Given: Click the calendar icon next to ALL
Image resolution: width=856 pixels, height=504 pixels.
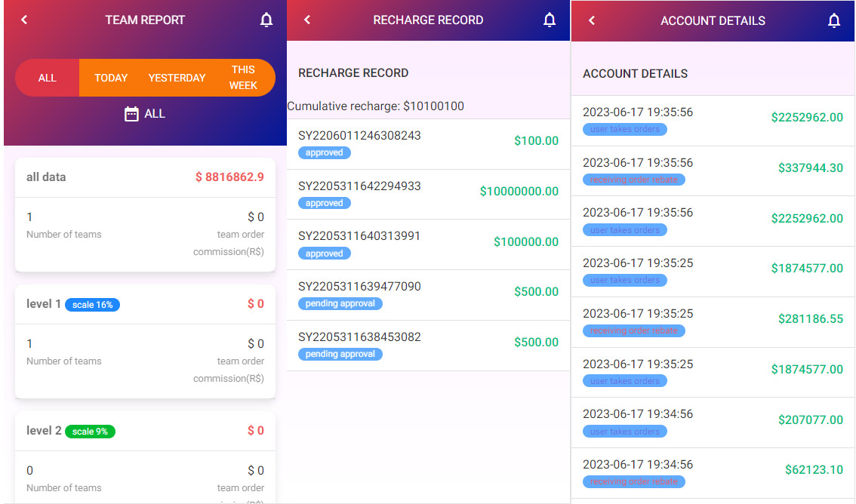Looking at the screenshot, I should 131,114.
